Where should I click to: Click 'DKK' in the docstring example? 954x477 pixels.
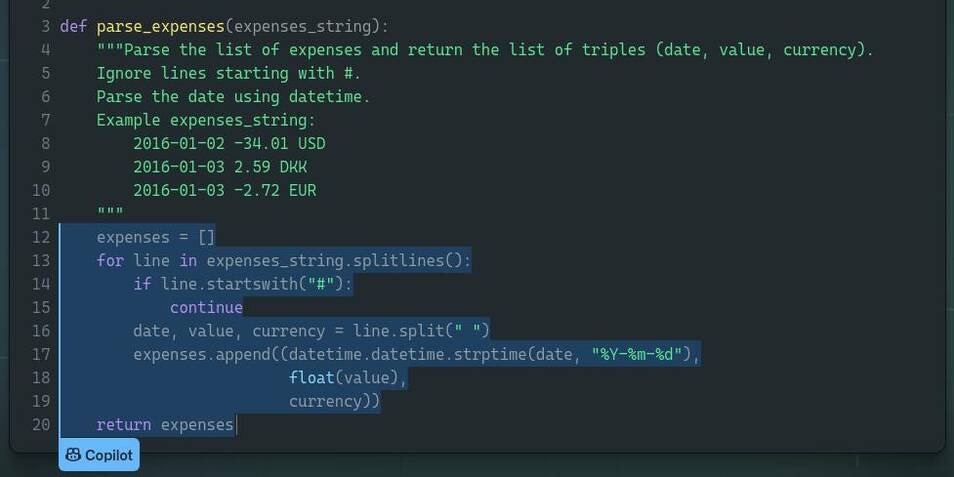pos(293,167)
